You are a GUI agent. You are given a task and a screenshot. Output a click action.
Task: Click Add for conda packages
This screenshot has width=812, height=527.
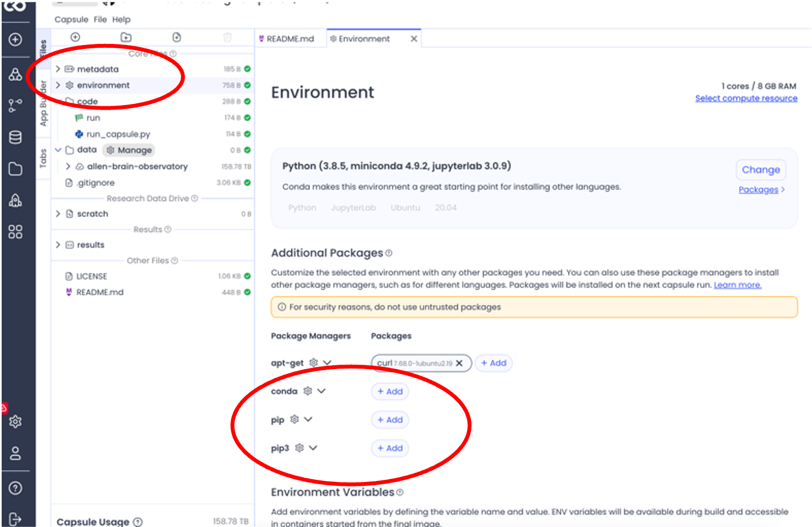click(x=390, y=391)
